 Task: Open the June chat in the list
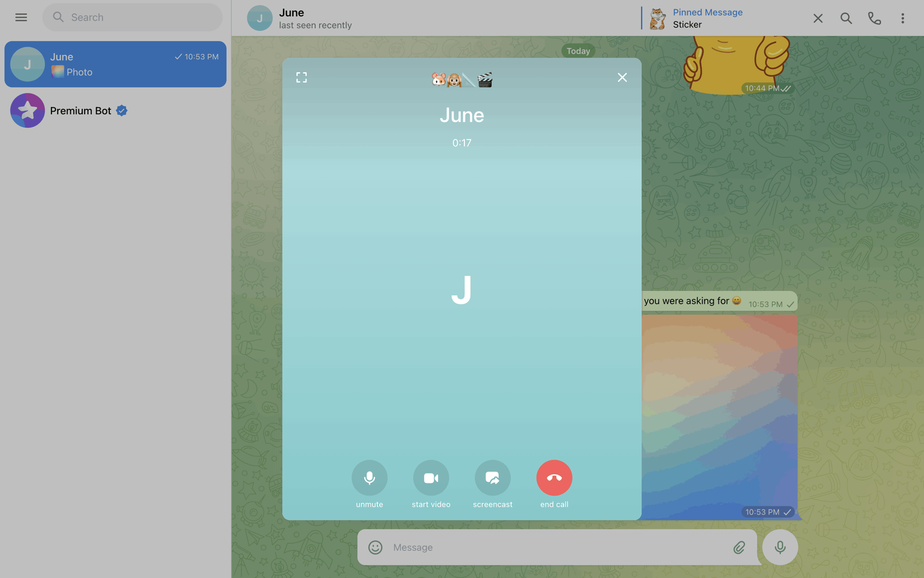115,64
